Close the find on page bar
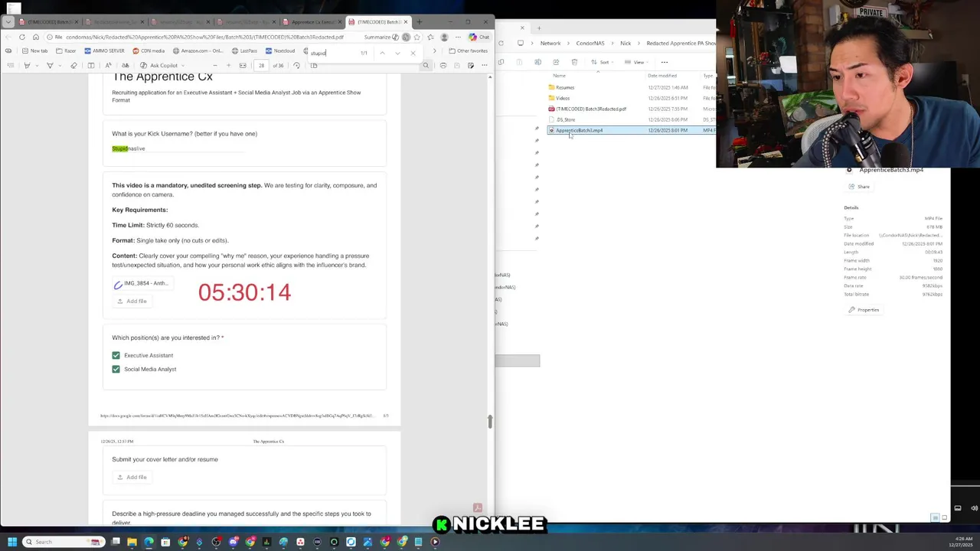Image resolution: width=980 pixels, height=551 pixels. tap(413, 53)
